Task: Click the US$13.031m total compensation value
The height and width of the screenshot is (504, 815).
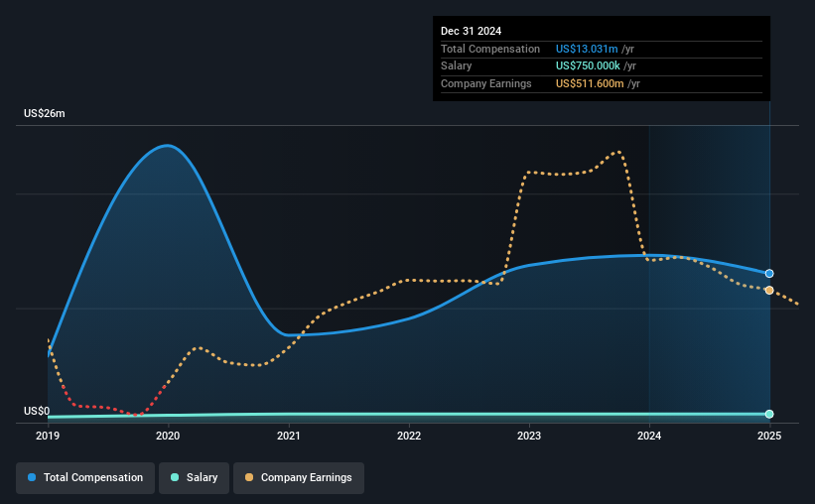Action: [587, 49]
